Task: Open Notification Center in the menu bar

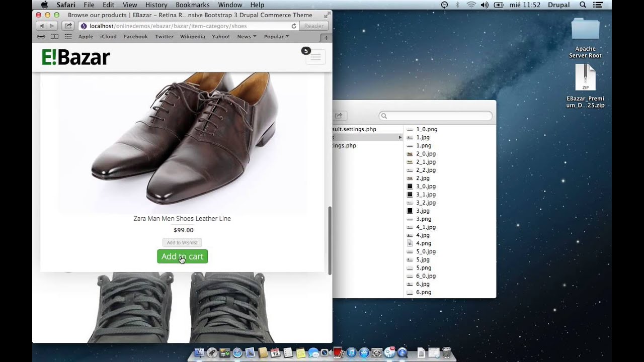Action: (598, 5)
